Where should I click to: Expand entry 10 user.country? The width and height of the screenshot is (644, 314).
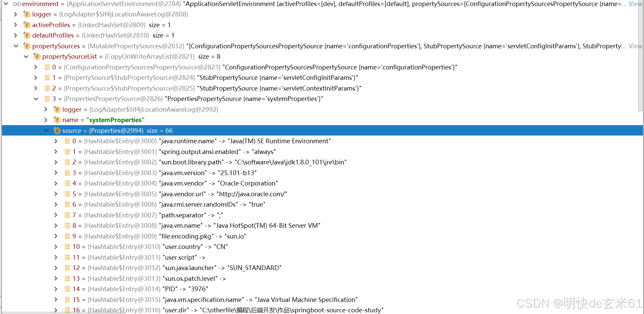click(x=56, y=247)
